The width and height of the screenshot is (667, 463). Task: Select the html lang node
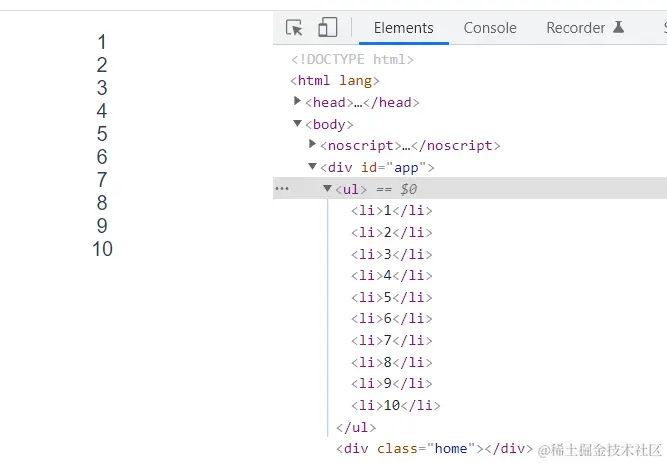pyautogui.click(x=335, y=81)
